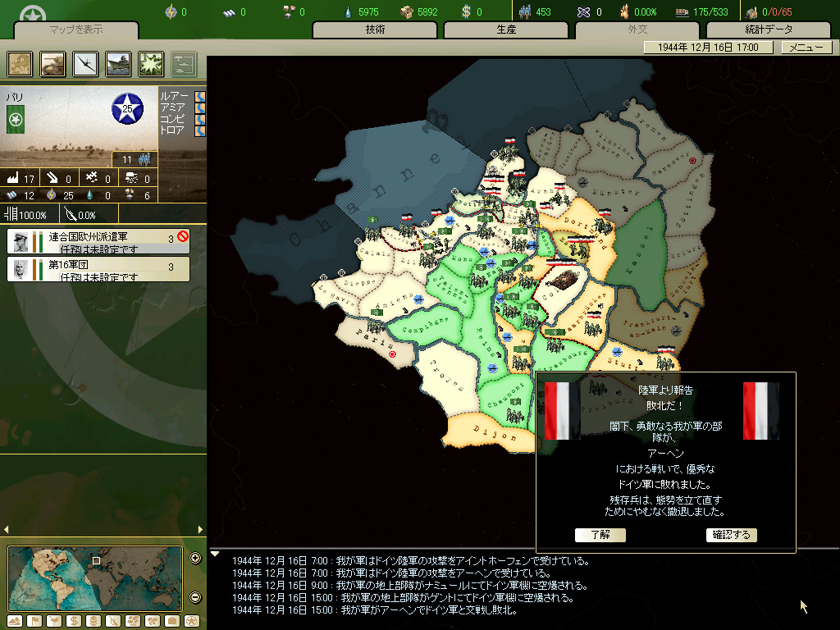Image resolution: width=840 pixels, height=630 pixels.
Task: Select adjacent province コンピ
Action: pyautogui.click(x=182, y=118)
